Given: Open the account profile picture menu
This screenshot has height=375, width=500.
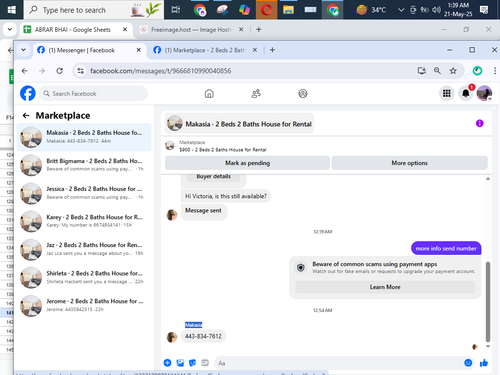Looking at the screenshot, I should tap(484, 93).
